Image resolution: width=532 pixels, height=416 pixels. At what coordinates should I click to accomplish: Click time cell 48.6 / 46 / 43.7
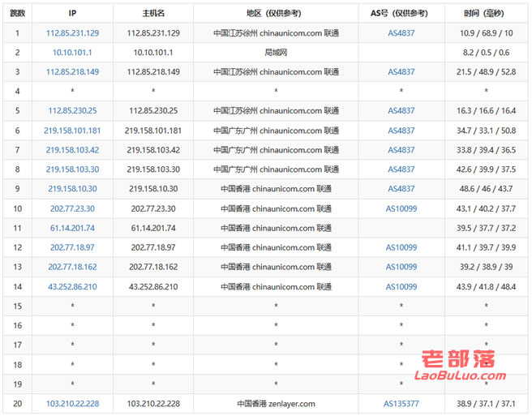(x=487, y=188)
